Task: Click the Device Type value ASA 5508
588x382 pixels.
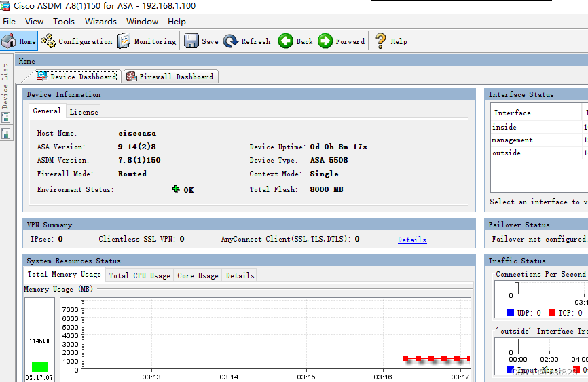Action: [329, 160]
